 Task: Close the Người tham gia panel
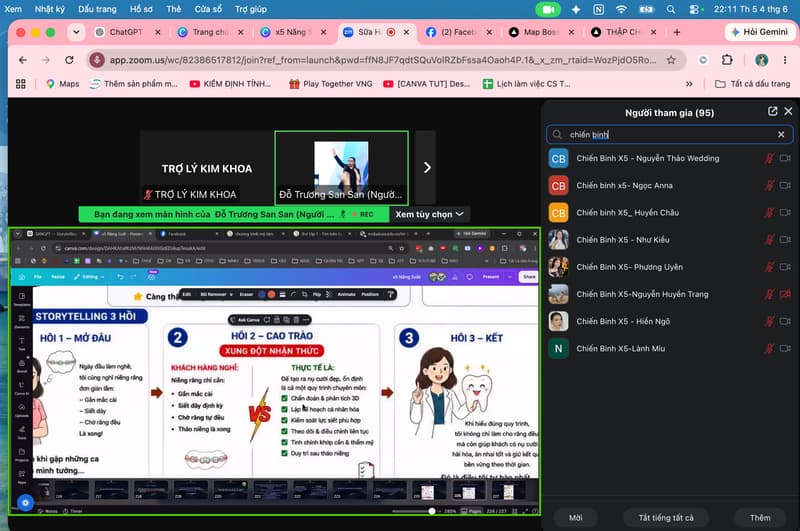pyautogui.click(x=788, y=111)
